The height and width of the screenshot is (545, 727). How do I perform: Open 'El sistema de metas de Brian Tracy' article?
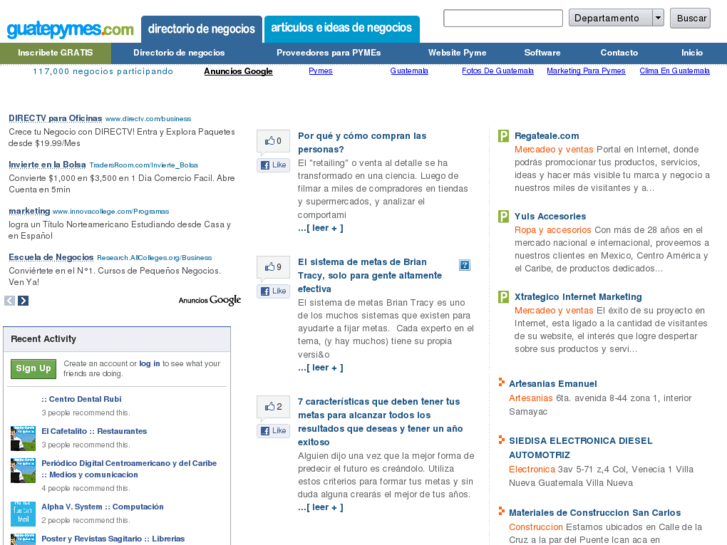coord(370,276)
